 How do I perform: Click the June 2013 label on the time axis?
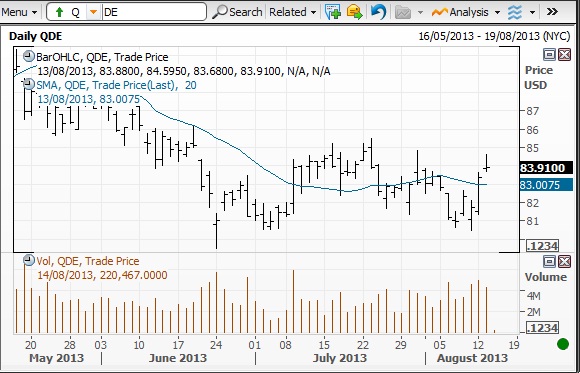[x=178, y=358]
